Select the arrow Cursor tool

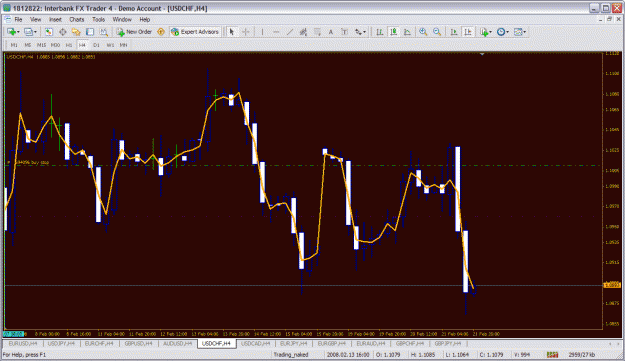tap(232, 32)
